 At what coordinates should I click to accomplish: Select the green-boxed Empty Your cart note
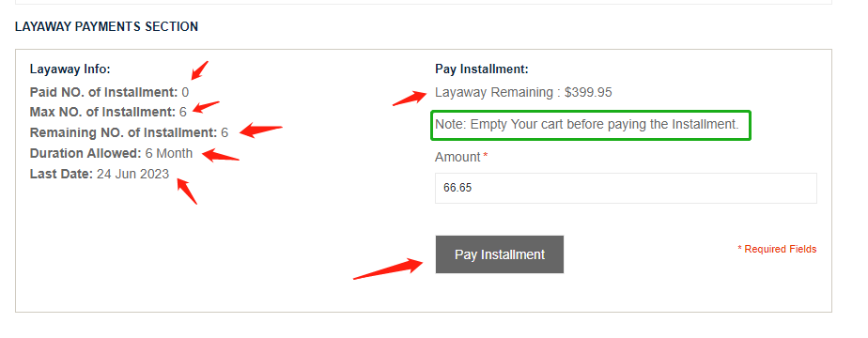[591, 125]
